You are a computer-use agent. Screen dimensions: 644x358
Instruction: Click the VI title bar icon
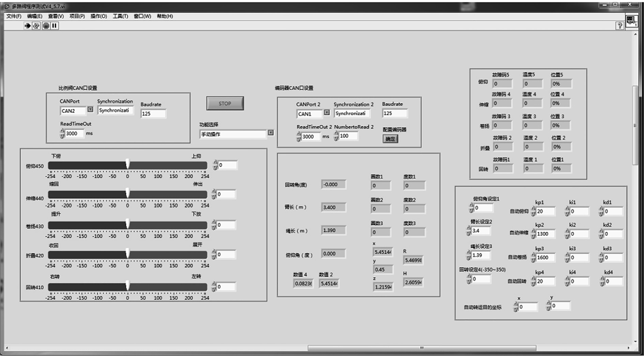[x=7, y=6]
